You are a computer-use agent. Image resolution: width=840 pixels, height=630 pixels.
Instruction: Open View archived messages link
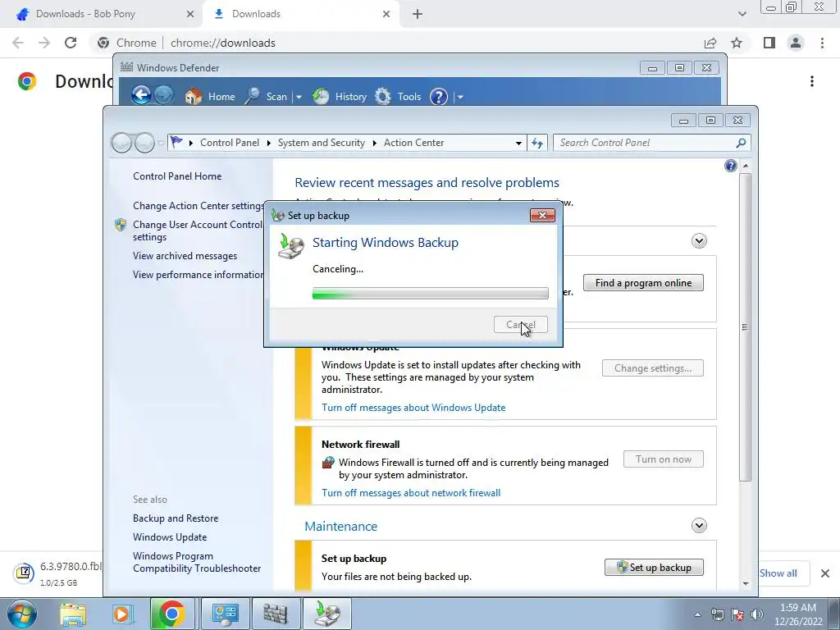(185, 256)
